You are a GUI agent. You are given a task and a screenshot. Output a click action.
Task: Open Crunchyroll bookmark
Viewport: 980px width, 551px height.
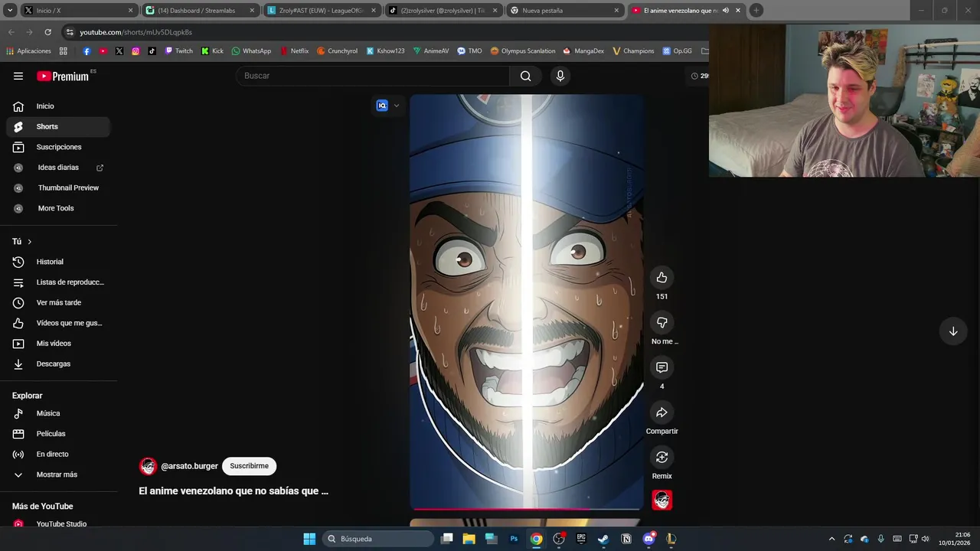click(337, 51)
